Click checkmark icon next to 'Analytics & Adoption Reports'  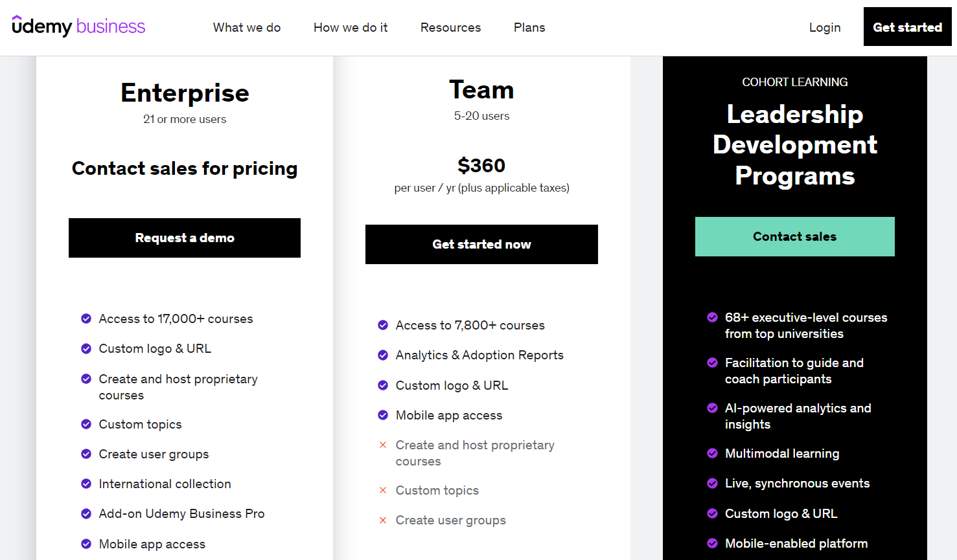pos(383,355)
